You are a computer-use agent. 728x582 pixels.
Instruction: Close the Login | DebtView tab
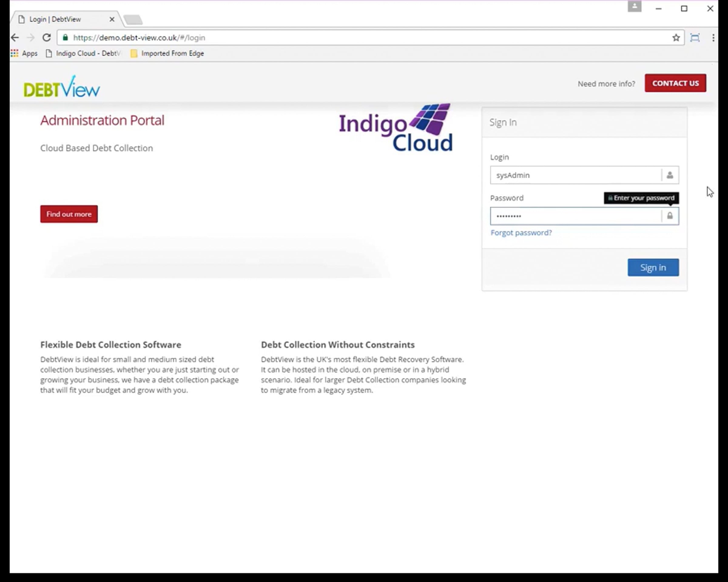click(112, 20)
